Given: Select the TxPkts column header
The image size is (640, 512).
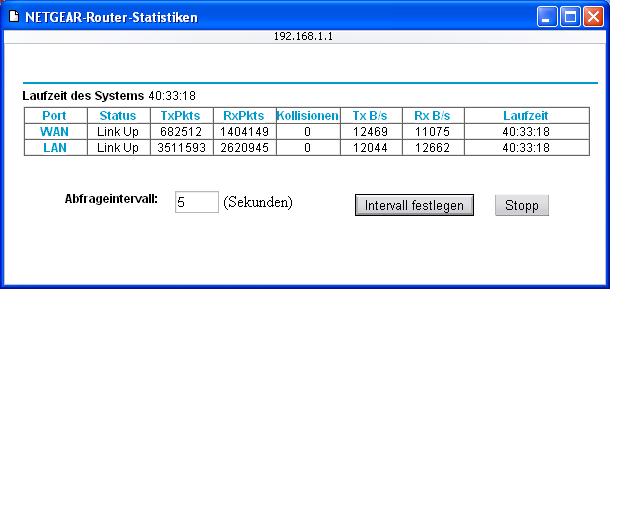Looking at the screenshot, I should (180, 116).
